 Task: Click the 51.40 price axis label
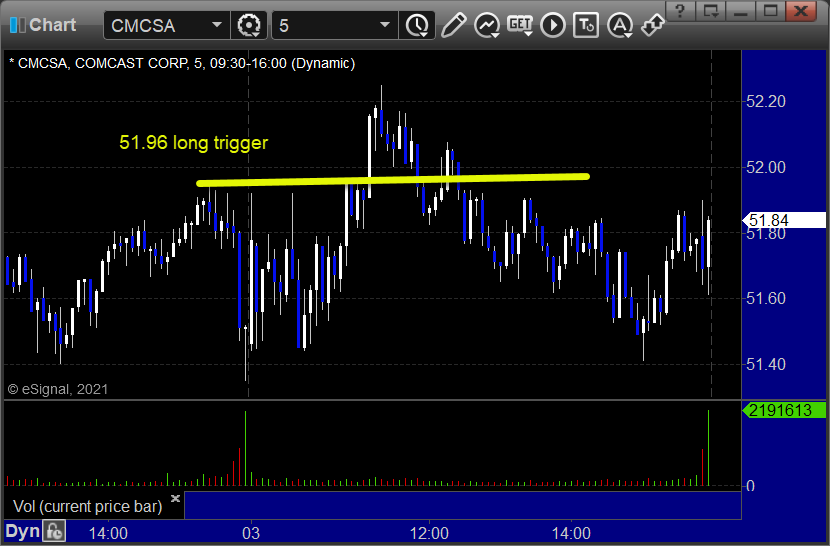(765, 364)
